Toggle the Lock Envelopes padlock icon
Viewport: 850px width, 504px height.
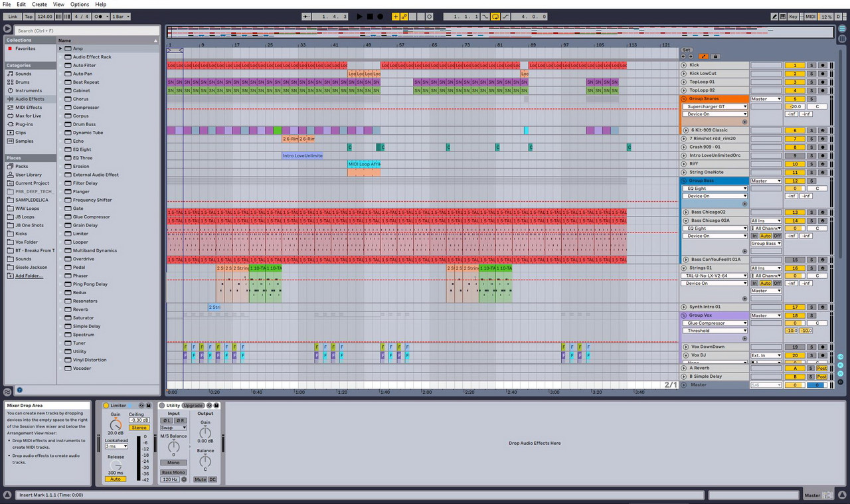point(715,56)
